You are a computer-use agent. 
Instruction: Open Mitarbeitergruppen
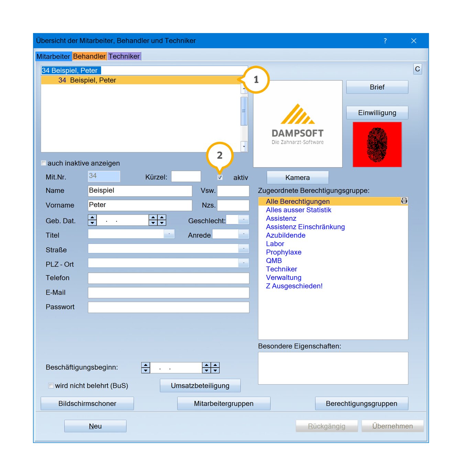pyautogui.click(x=224, y=403)
